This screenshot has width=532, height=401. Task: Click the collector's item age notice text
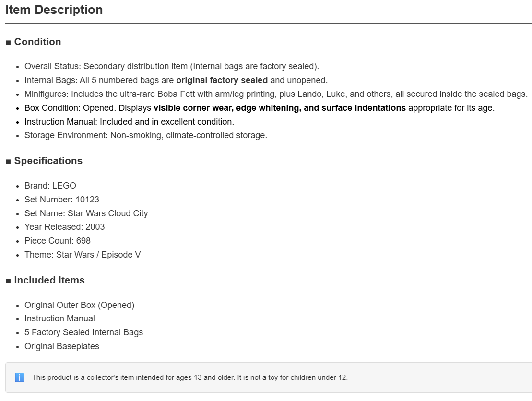pyautogui.click(x=189, y=377)
